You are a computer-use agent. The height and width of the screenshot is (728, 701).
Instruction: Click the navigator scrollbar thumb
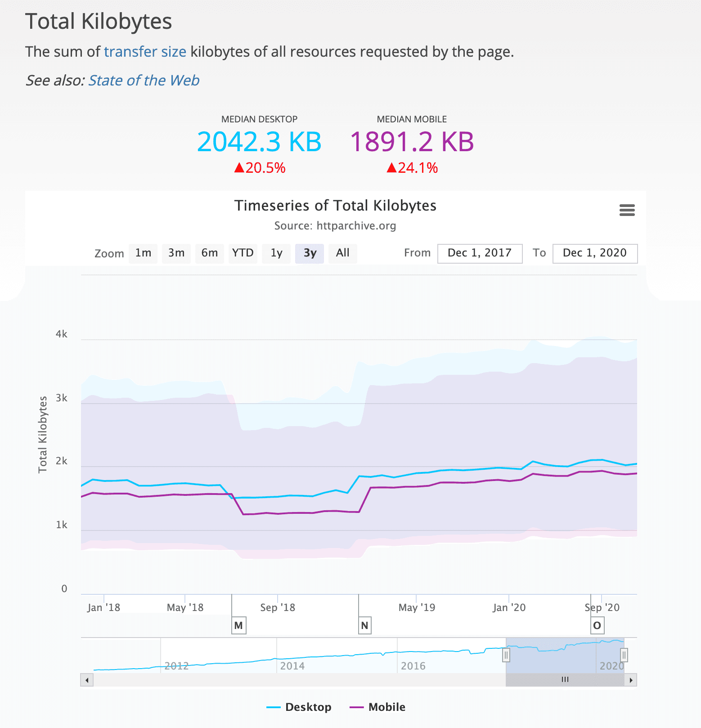point(565,680)
